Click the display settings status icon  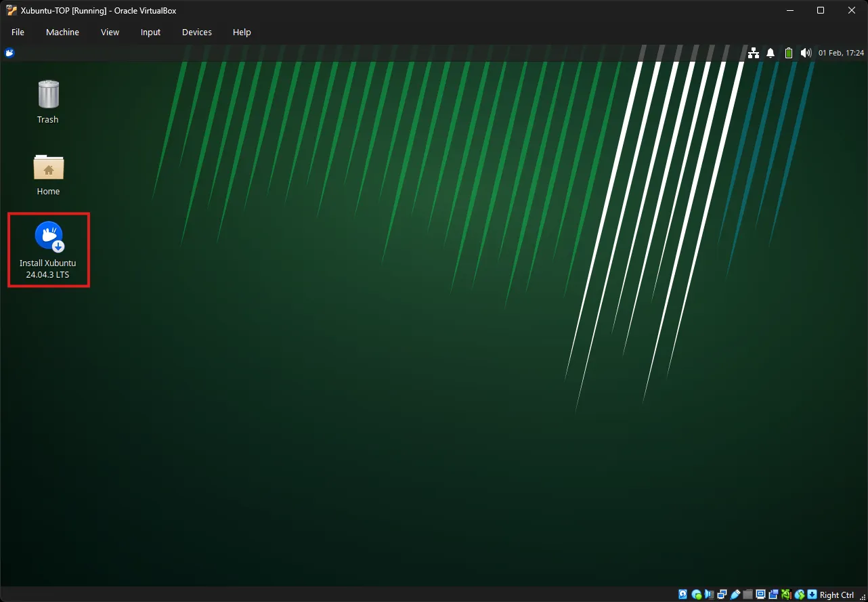click(x=760, y=594)
